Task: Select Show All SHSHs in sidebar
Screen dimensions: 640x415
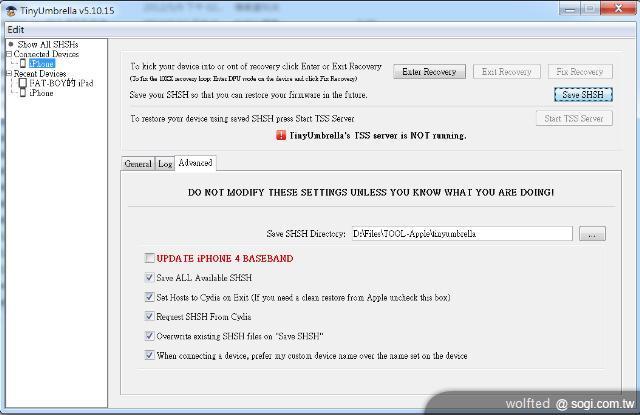Action: click(48, 44)
